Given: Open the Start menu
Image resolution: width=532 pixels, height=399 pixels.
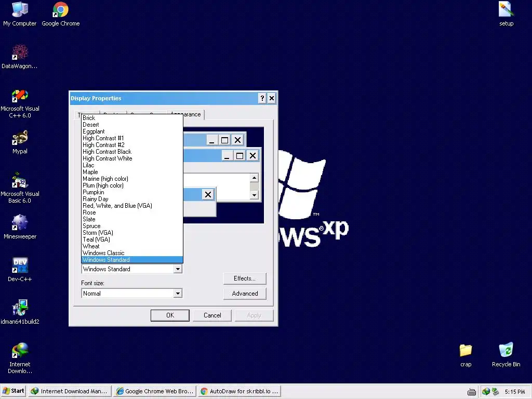Looking at the screenshot, I should pos(14,391).
